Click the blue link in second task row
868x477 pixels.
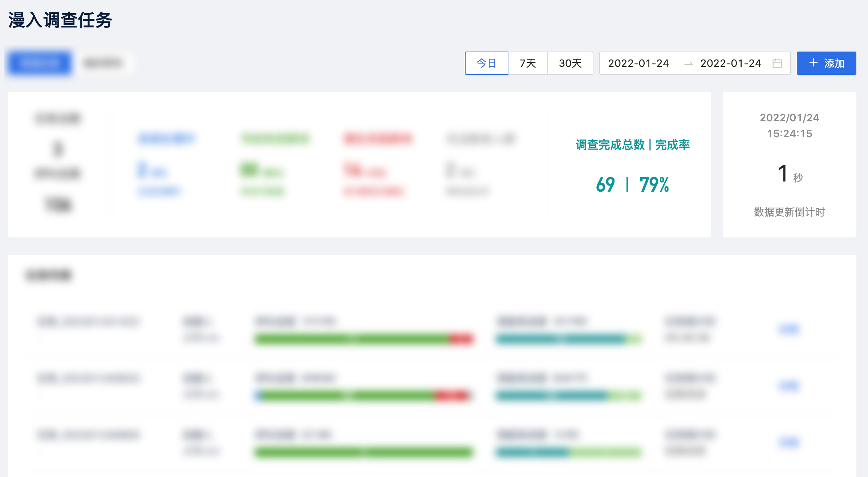pos(788,386)
